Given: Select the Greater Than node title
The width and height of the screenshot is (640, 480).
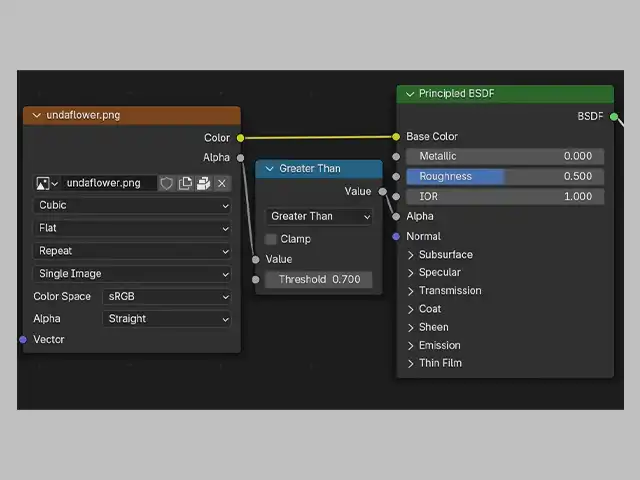Looking at the screenshot, I should coord(310,169).
